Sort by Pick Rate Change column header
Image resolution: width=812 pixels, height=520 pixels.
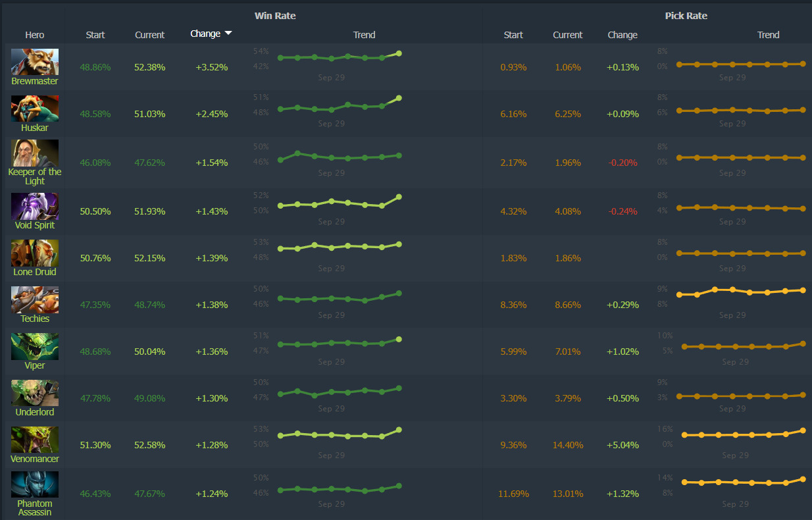pyautogui.click(x=622, y=35)
